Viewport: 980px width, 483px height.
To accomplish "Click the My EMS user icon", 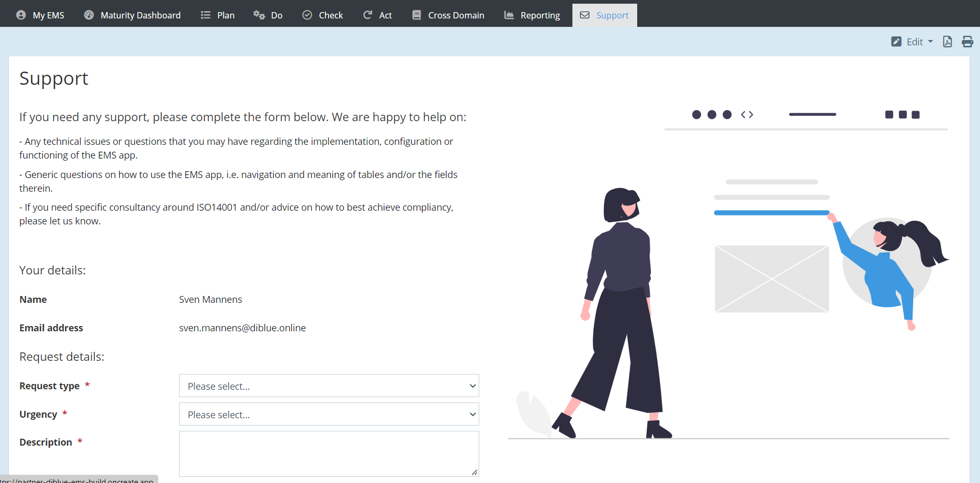I will point(21,15).
